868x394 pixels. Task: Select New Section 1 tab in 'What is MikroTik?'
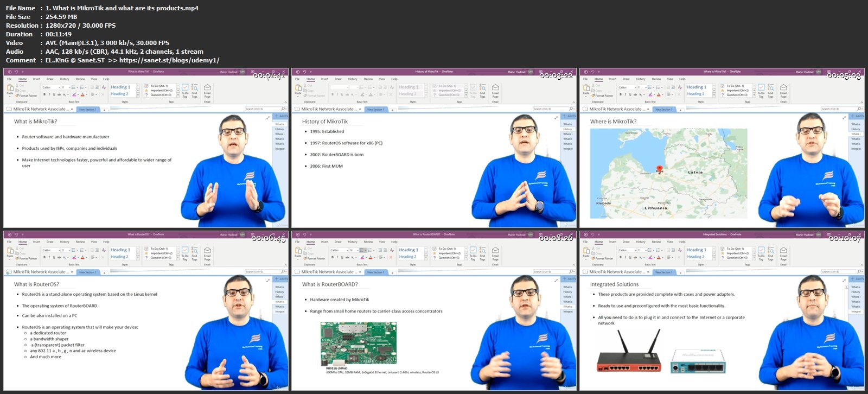click(87, 109)
